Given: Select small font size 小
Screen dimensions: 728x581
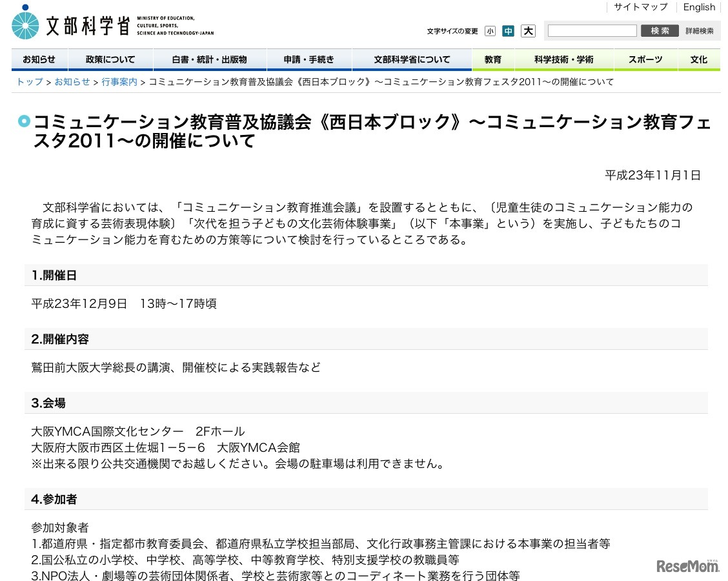Looking at the screenshot, I should pyautogui.click(x=490, y=30).
